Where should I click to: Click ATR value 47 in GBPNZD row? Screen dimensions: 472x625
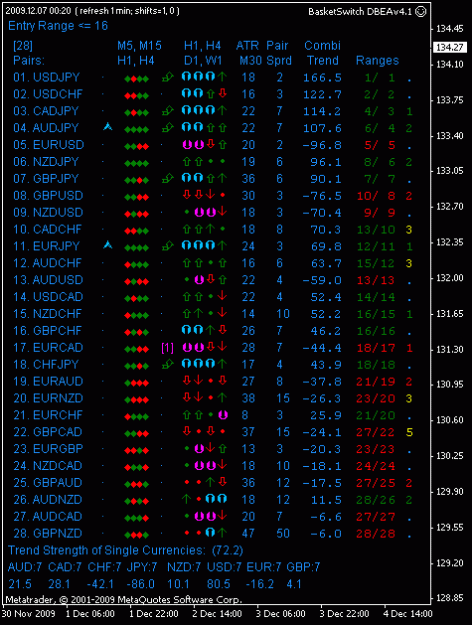pyautogui.click(x=248, y=533)
